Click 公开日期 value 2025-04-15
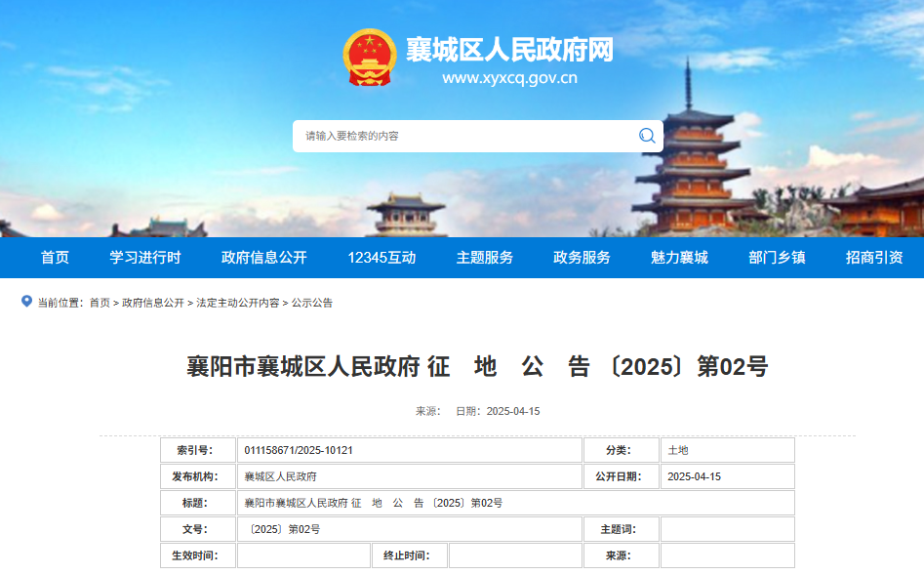924x575 pixels. 694,476
